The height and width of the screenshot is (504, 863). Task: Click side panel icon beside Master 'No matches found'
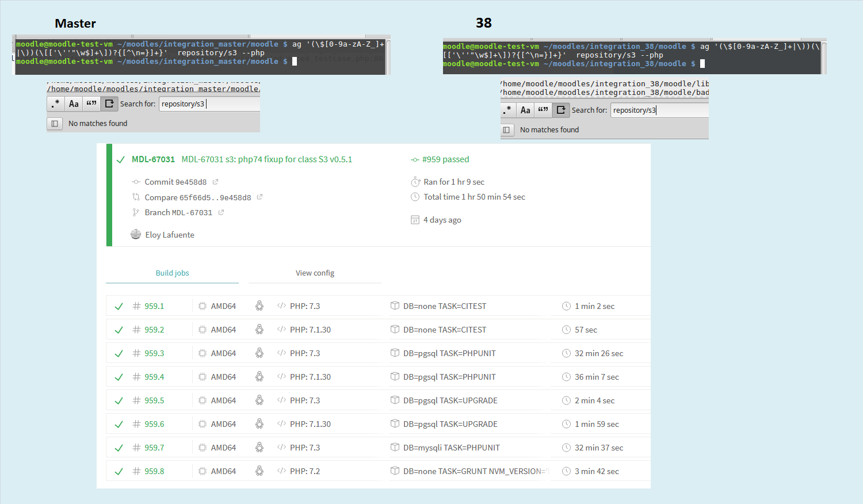click(55, 123)
